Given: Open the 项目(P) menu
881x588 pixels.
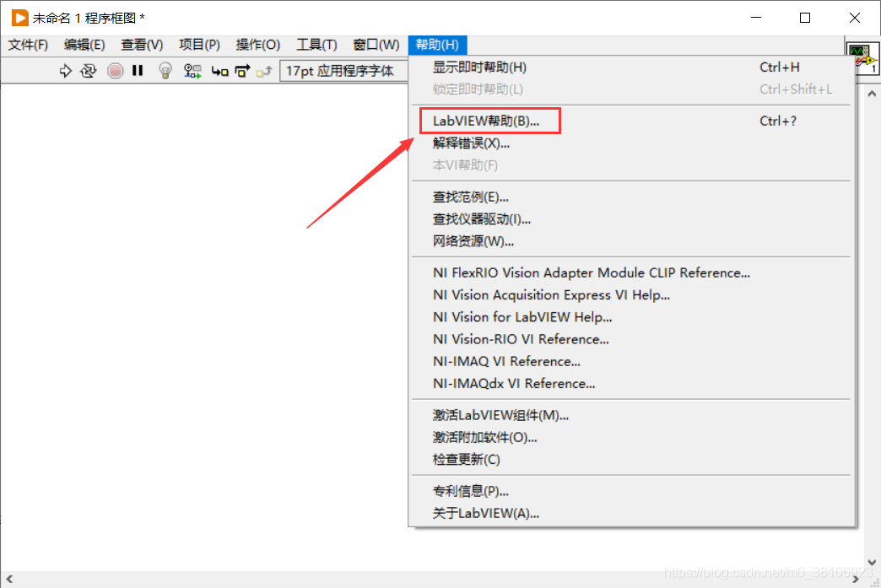Looking at the screenshot, I should coord(199,45).
